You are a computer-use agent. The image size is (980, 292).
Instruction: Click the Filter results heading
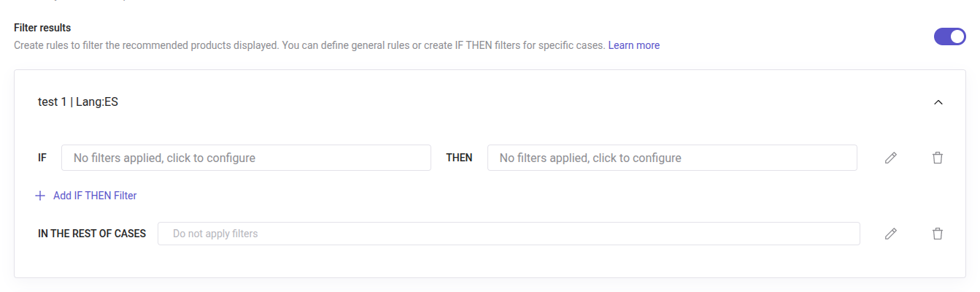click(x=42, y=28)
